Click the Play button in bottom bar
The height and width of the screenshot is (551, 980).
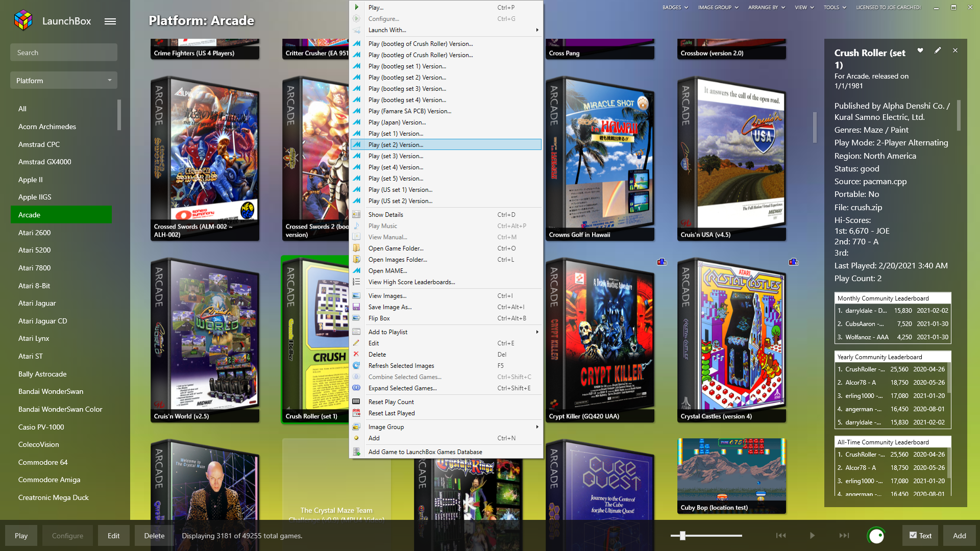pos(21,536)
